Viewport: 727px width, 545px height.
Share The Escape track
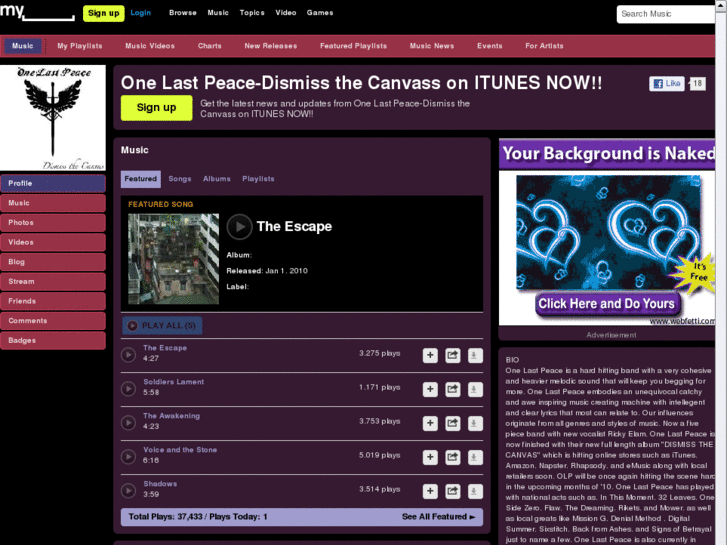[x=453, y=355]
